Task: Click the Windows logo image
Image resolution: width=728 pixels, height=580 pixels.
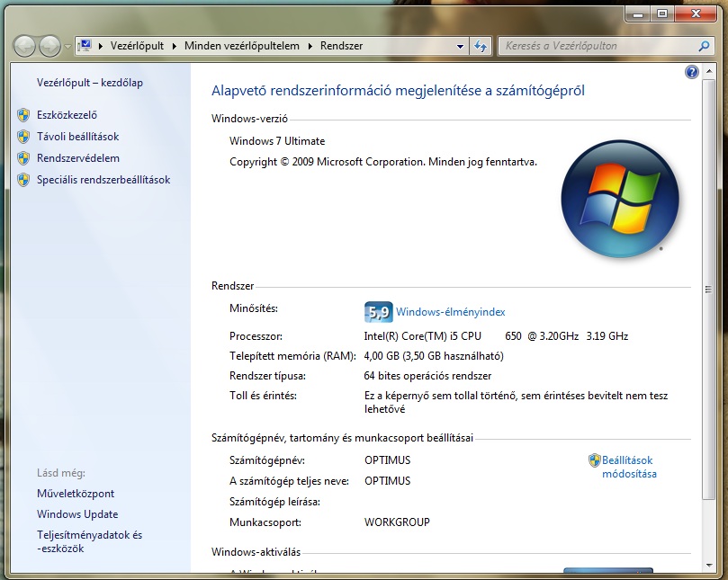Action: [620, 199]
